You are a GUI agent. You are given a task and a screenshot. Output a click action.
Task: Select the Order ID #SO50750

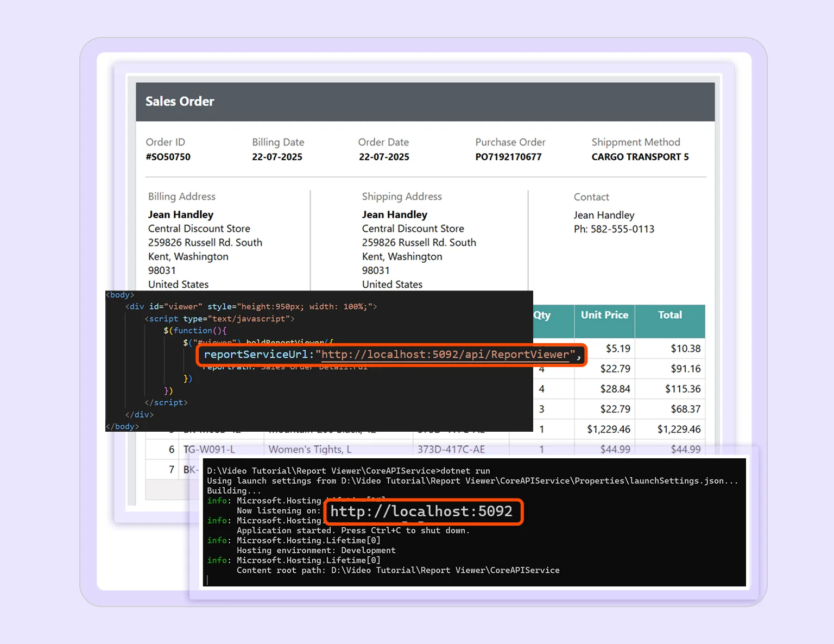tap(168, 156)
